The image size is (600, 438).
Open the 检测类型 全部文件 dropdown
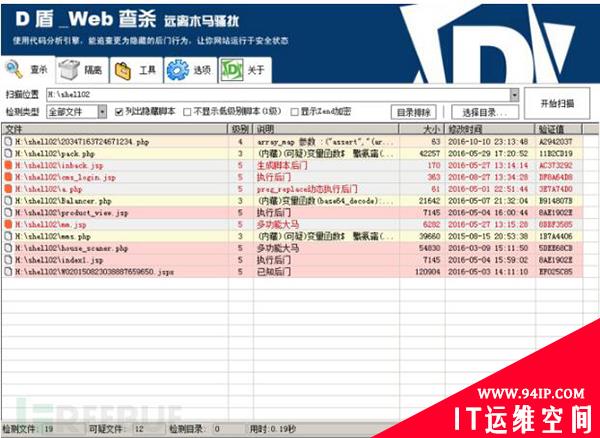77,112
